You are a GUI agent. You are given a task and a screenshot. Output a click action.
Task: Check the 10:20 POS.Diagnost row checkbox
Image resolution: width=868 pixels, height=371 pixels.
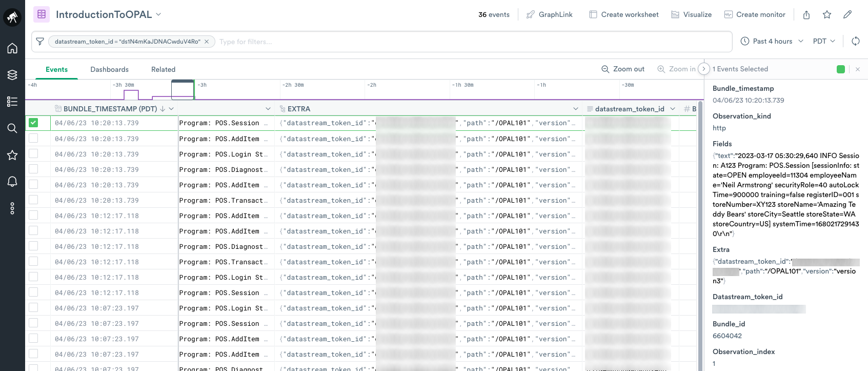pyautogui.click(x=33, y=169)
